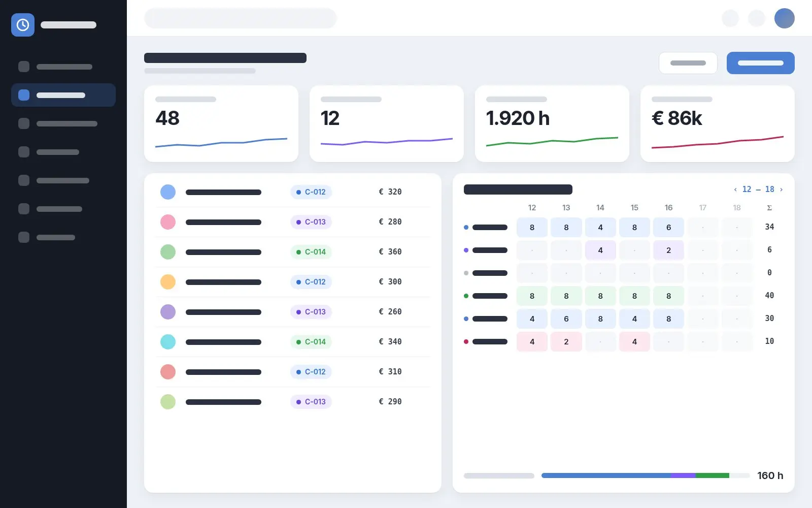Image resolution: width=812 pixels, height=508 pixels.
Task: Click the row total 30
Action: pos(769,319)
